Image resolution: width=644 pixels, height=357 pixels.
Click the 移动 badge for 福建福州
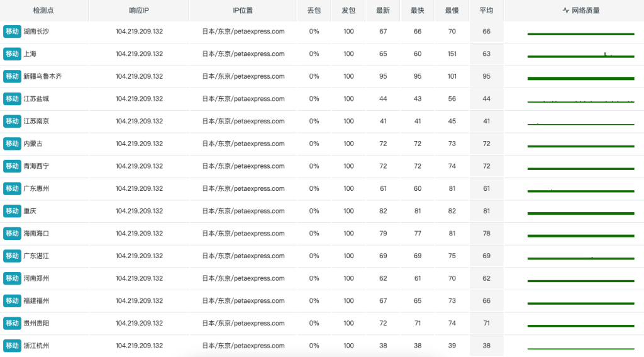pos(12,301)
